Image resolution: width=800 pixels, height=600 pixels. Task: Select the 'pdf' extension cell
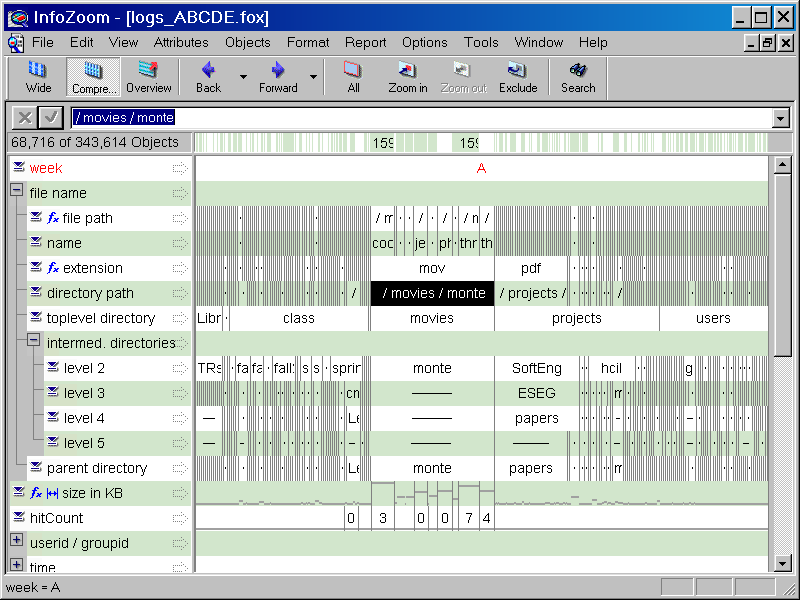(x=531, y=268)
